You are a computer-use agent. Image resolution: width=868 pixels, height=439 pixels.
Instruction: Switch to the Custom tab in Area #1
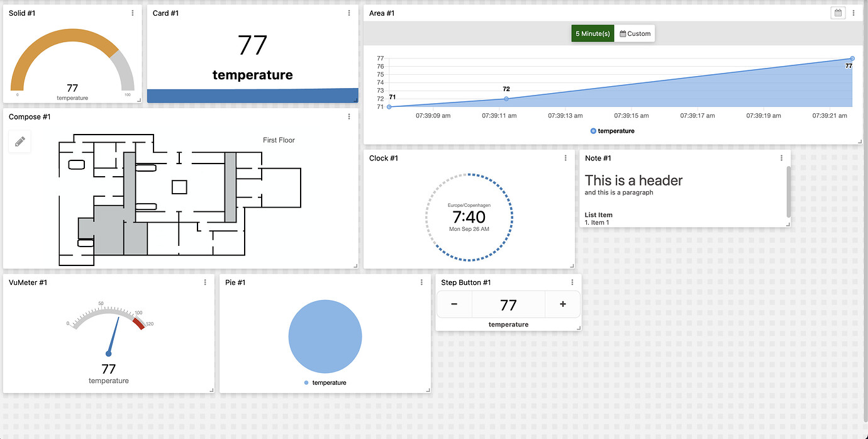click(x=634, y=33)
